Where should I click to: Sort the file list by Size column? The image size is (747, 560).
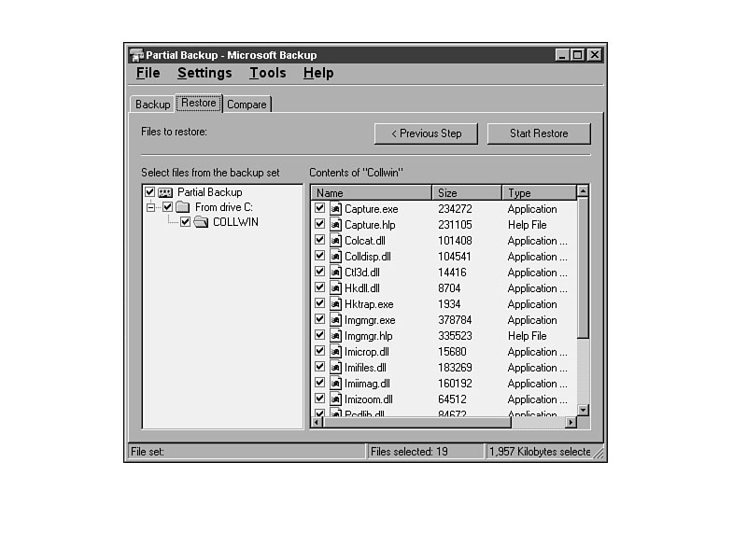click(x=466, y=193)
